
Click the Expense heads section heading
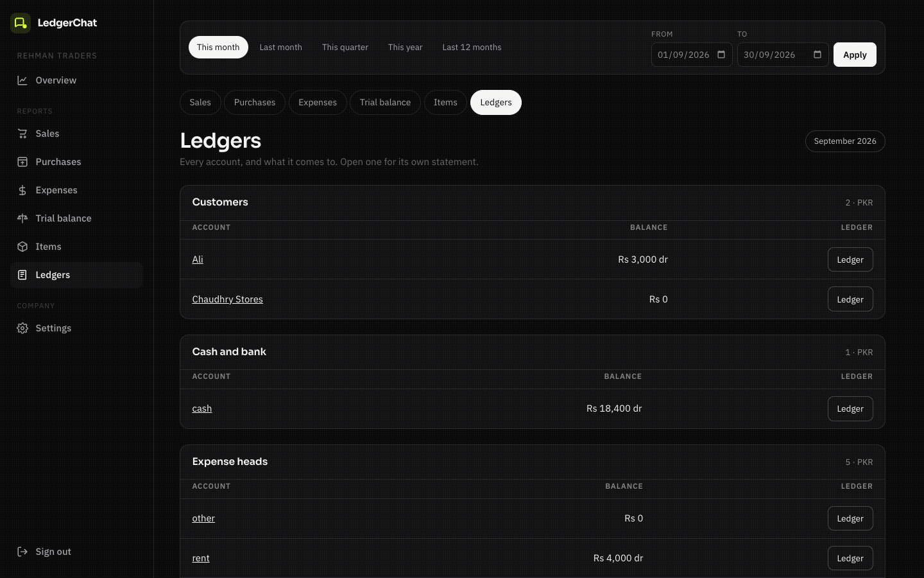coord(230,462)
